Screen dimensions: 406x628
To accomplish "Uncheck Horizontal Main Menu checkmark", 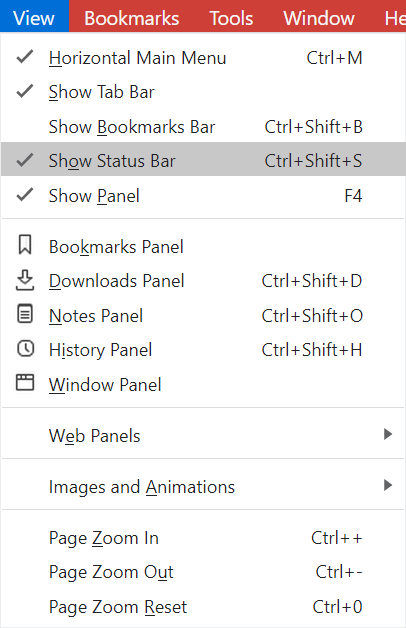I will pyautogui.click(x=25, y=57).
